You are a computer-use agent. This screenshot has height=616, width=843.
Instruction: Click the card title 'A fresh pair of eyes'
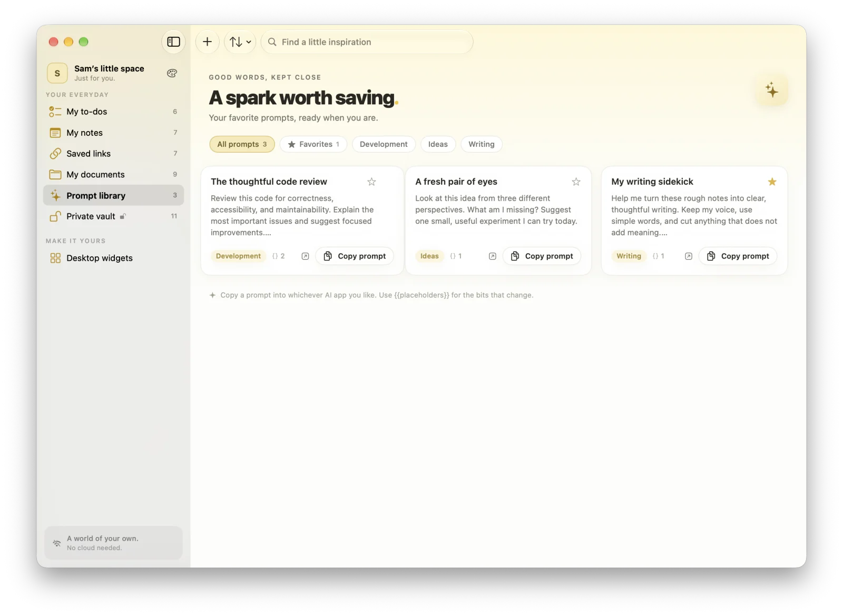tap(456, 182)
